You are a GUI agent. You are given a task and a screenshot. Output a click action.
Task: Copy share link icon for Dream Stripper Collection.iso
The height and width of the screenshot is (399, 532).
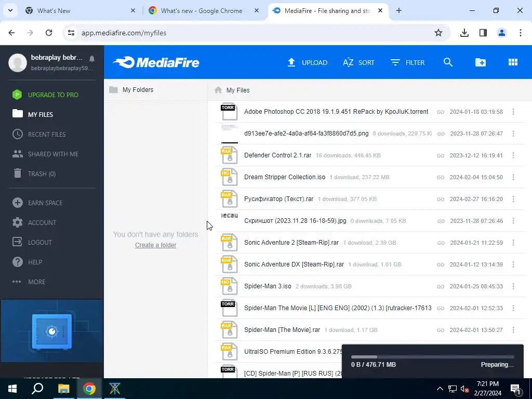click(x=441, y=177)
